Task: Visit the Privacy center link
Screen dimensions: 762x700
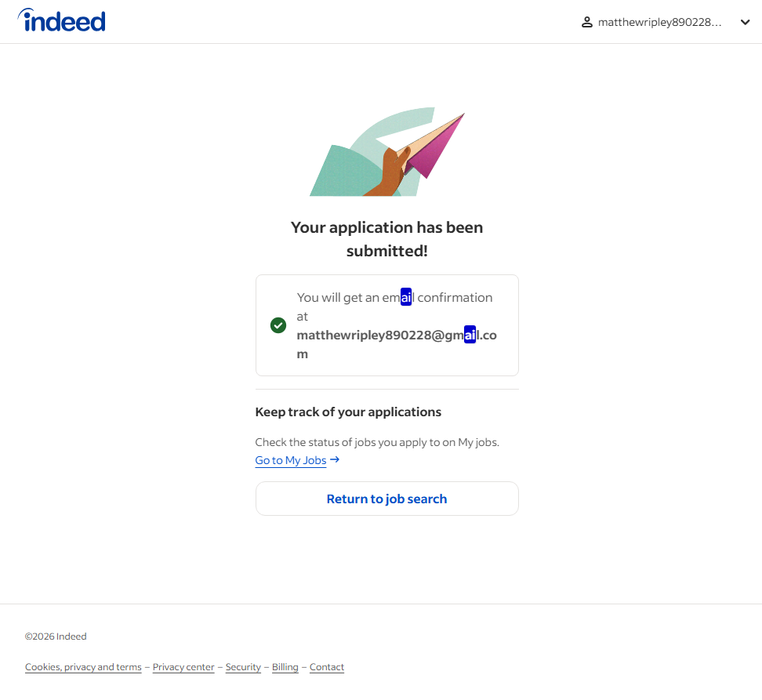Action: click(x=183, y=667)
